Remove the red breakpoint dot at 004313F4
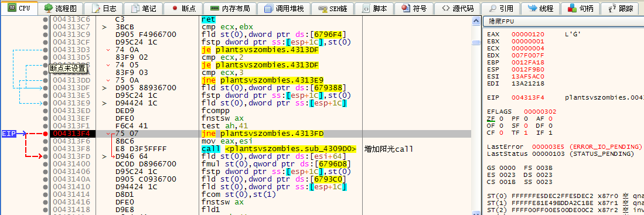Screen dimensions: 644x215 (45, 134)
